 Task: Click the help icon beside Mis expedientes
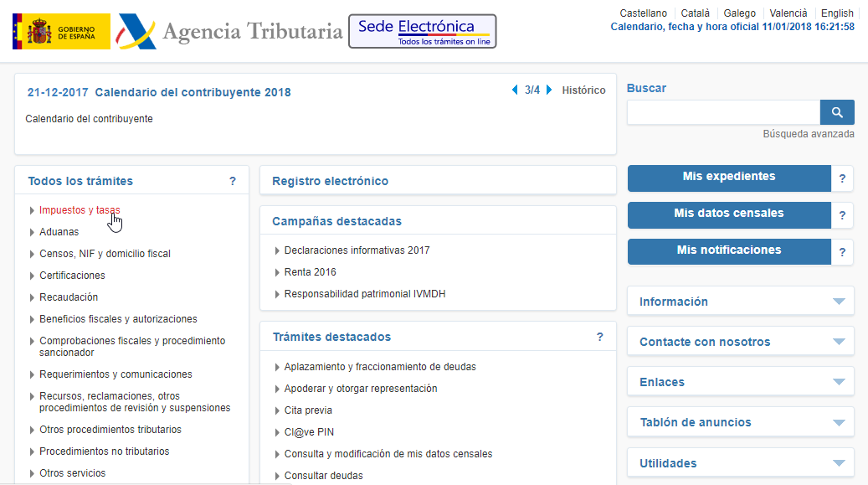tap(842, 178)
